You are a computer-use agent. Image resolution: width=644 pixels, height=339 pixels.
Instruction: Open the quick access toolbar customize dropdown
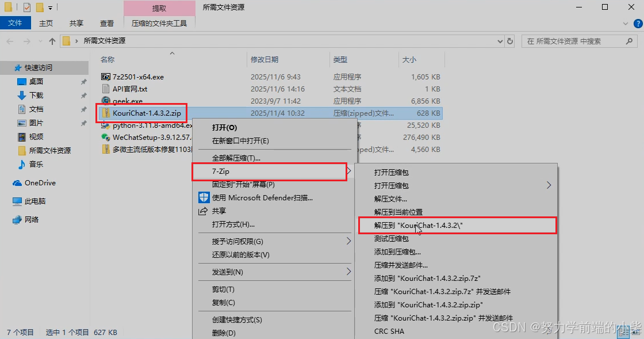[x=50, y=8]
